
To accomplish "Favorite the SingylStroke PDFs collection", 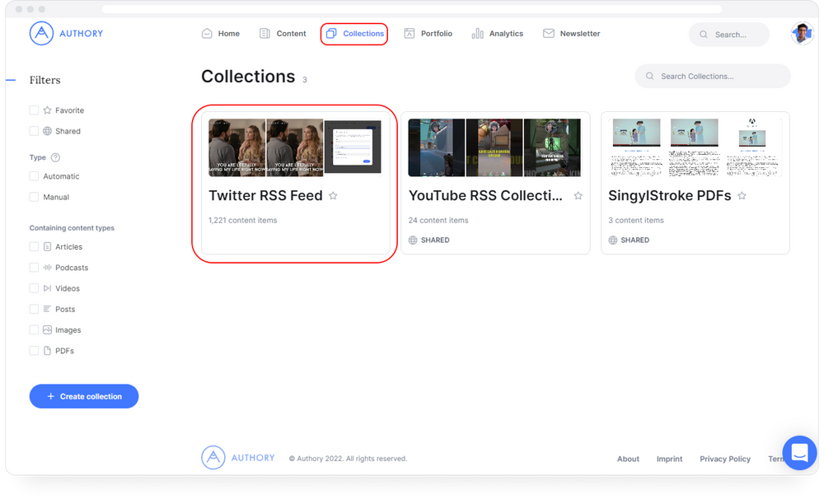I will [x=741, y=196].
